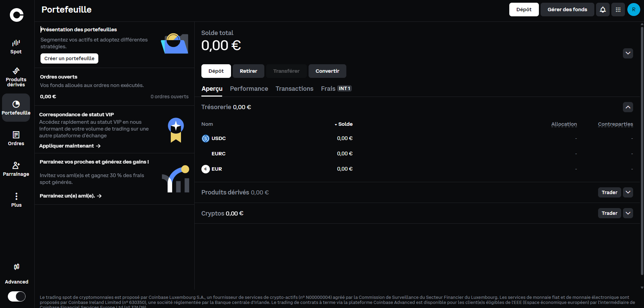Screen dimensions: 644x308
Task: Open the Spot section in the sidebar
Action: click(x=16, y=46)
